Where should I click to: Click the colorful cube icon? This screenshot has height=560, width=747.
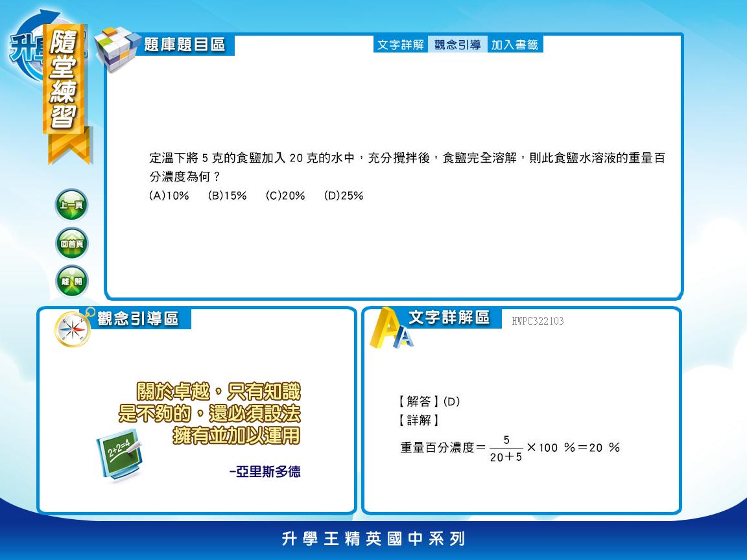(117, 48)
